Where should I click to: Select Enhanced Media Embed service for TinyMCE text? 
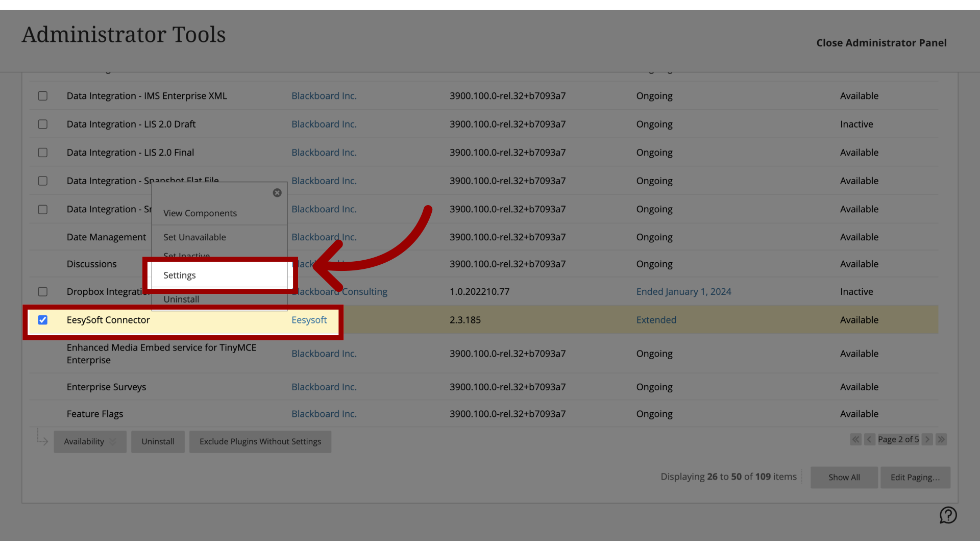click(x=161, y=354)
